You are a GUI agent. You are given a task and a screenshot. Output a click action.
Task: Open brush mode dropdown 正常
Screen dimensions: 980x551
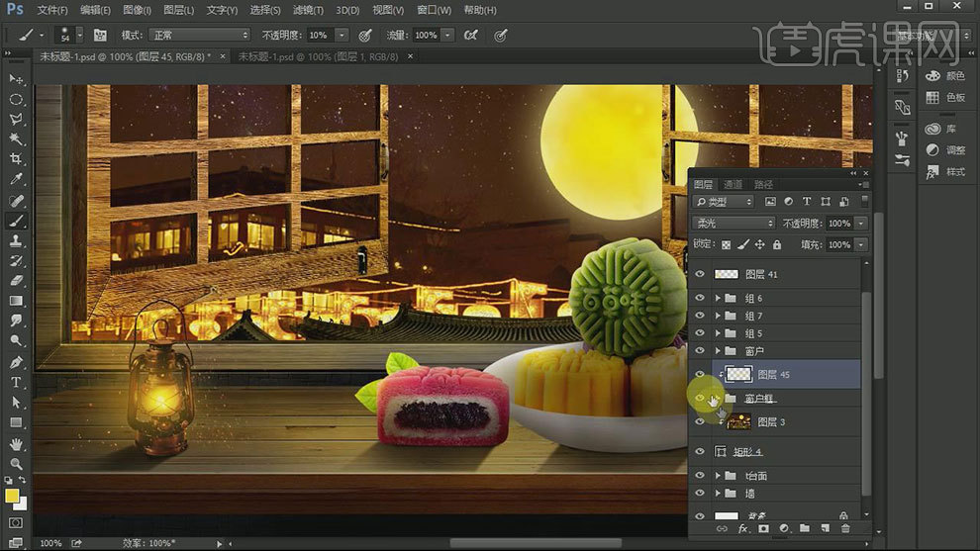(x=199, y=35)
